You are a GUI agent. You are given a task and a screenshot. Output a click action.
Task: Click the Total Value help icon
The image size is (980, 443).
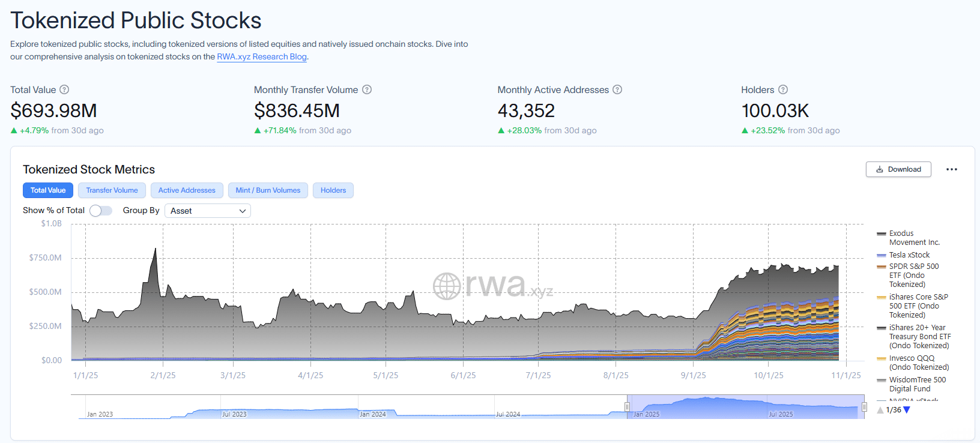point(64,89)
